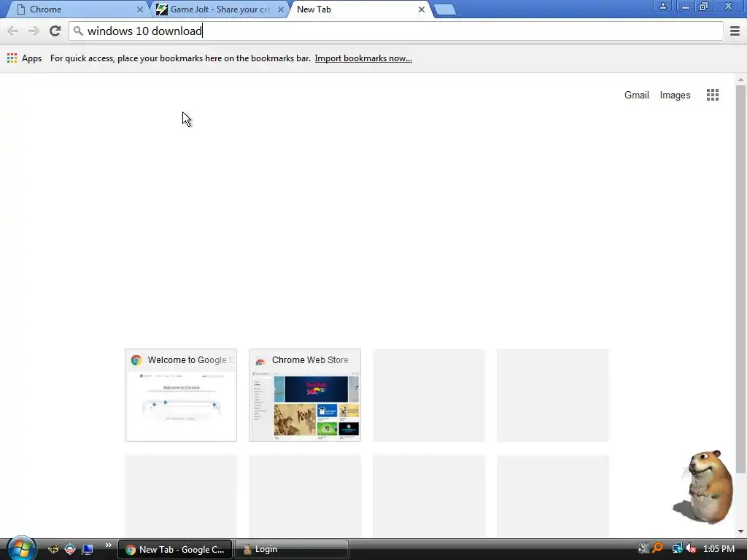Open the Gmail link

coord(636,95)
